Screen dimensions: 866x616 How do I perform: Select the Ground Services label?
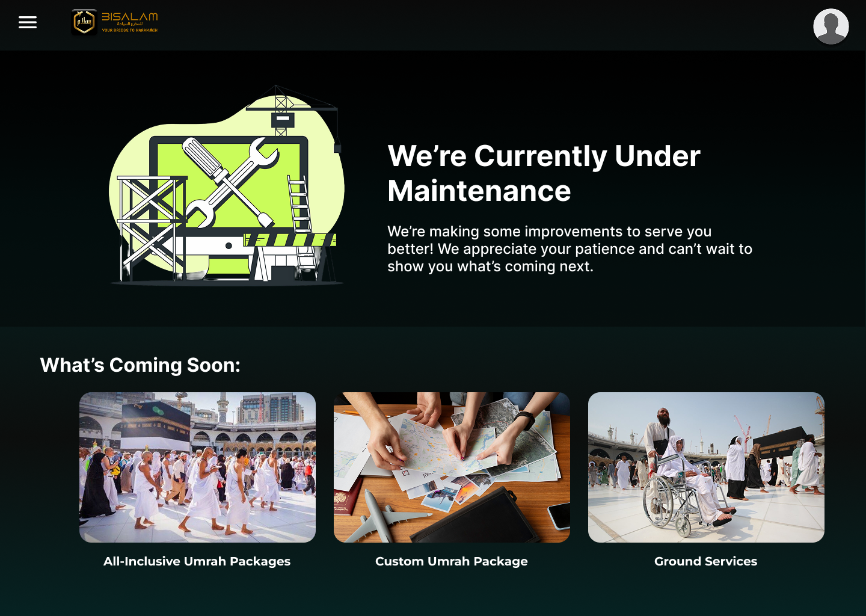[705, 561]
